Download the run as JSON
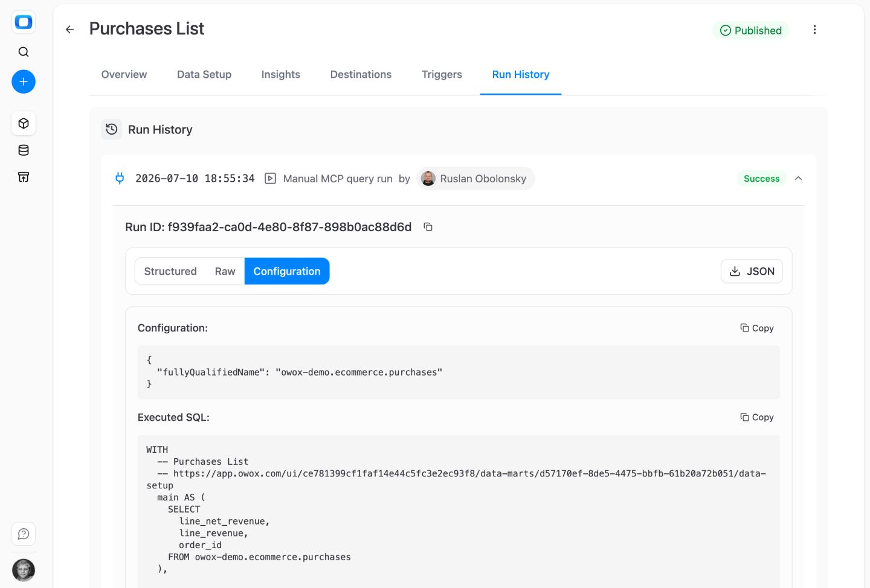Screen dimensions: 870x588 (752, 271)
